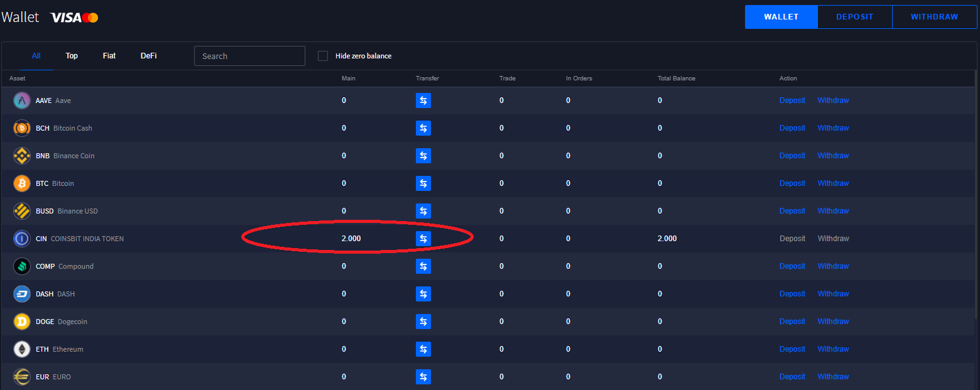980x390 pixels.
Task: Click the transfer icon in the CIN row
Action: [x=423, y=239]
